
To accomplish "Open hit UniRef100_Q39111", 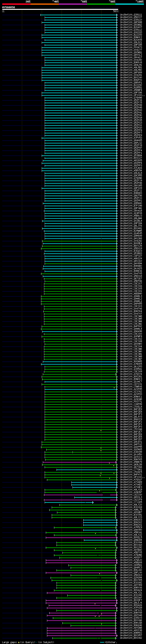I will pyautogui.click(x=131, y=15).
